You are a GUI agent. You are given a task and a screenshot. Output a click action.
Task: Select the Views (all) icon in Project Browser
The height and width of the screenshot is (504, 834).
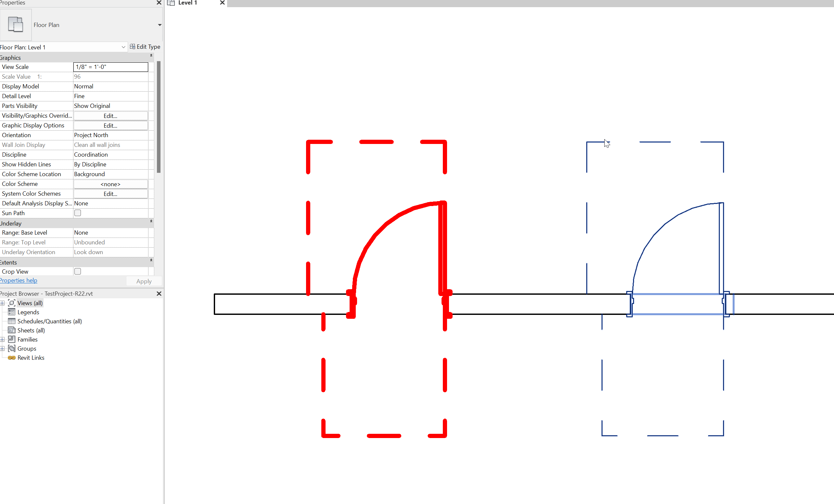click(x=11, y=303)
